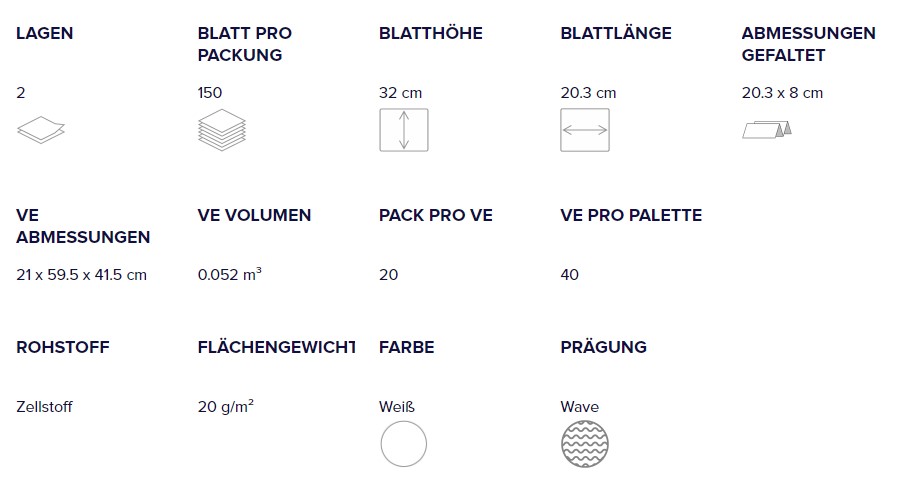The width and height of the screenshot is (908, 489).
Task: Click the folded napkin dimensions icon
Action: [767, 130]
